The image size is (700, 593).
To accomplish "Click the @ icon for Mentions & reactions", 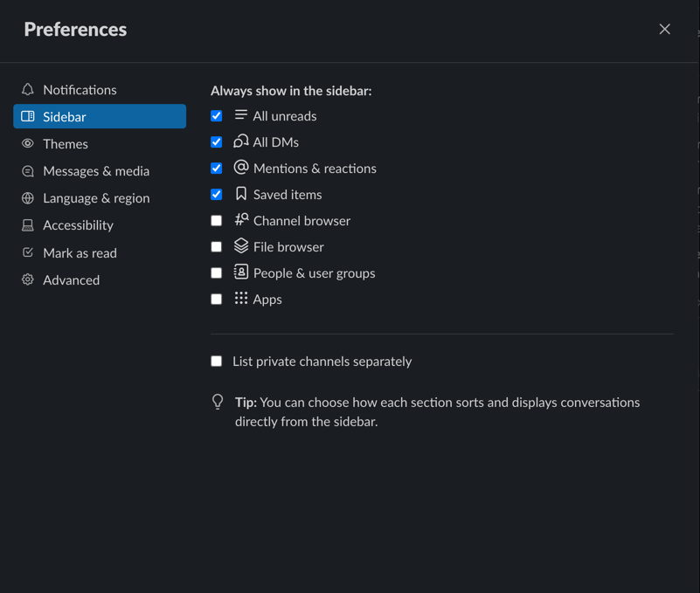I will tap(241, 168).
